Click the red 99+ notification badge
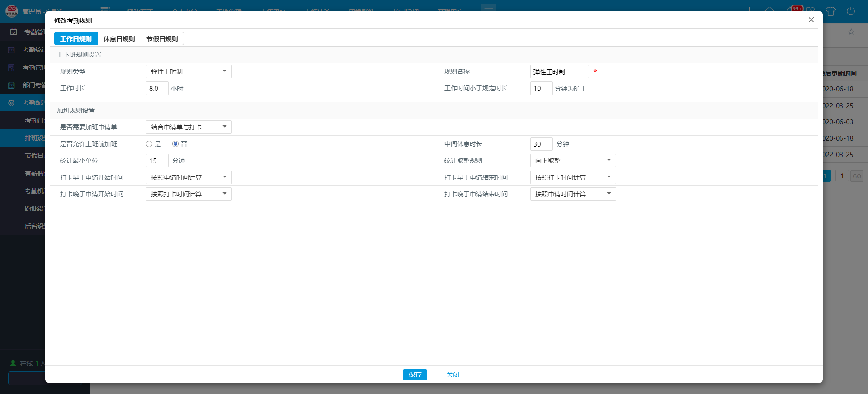The height and width of the screenshot is (394, 868). pos(797,8)
